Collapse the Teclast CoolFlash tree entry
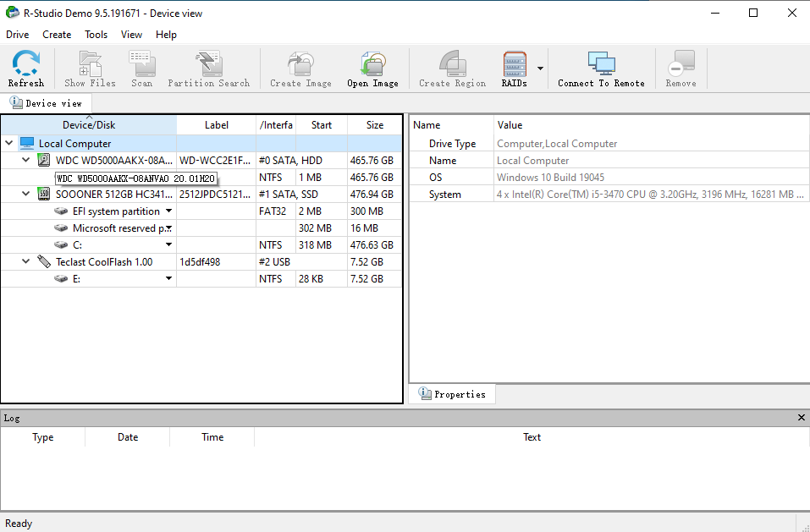 (25, 261)
